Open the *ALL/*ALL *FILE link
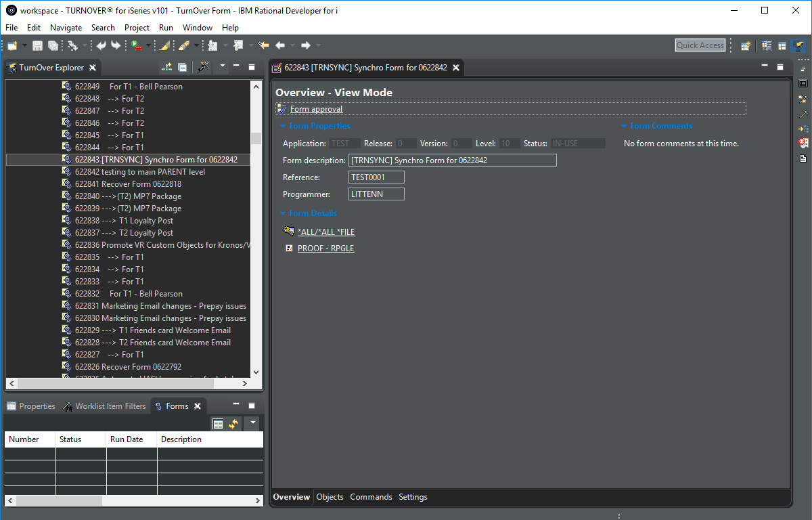 [326, 232]
